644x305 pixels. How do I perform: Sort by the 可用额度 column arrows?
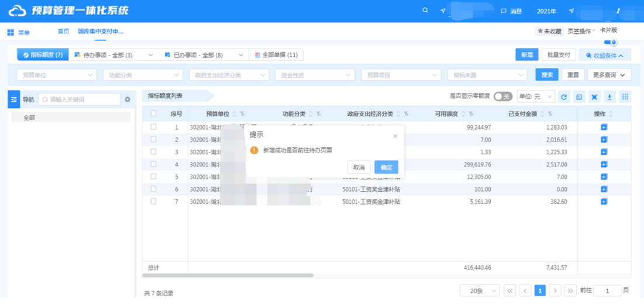coord(463,114)
